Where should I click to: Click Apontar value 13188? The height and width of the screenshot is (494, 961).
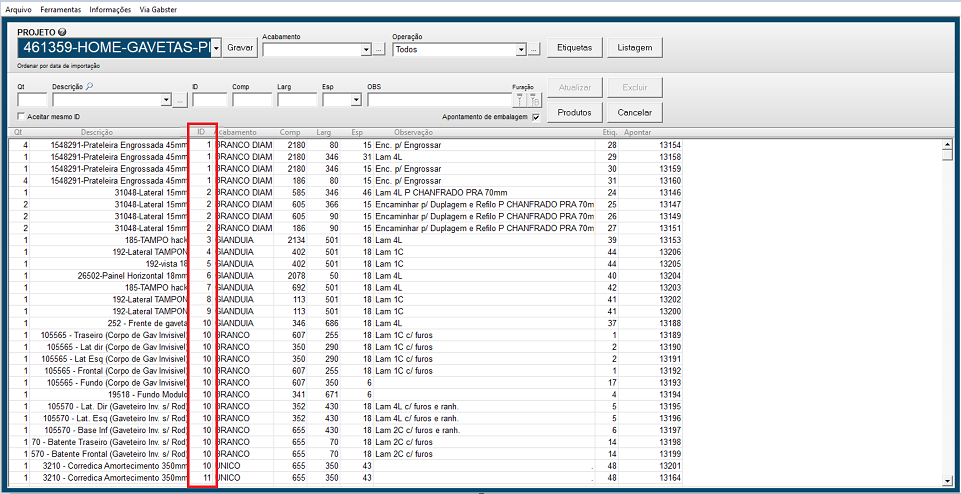click(669, 323)
